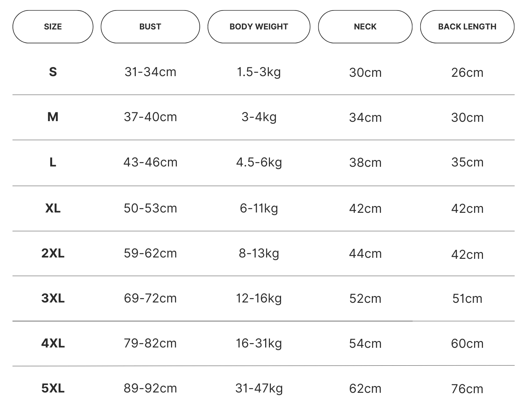Click the 2XL size row label
The image size is (532, 406).
click(53, 253)
